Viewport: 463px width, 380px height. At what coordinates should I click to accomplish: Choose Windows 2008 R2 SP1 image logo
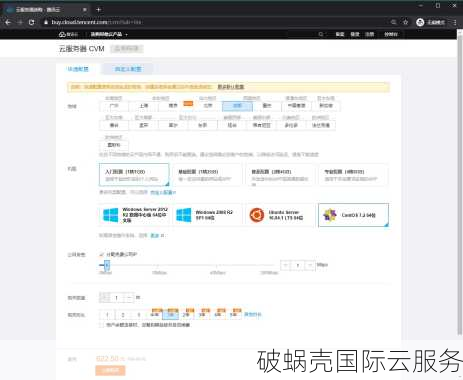[184, 215]
